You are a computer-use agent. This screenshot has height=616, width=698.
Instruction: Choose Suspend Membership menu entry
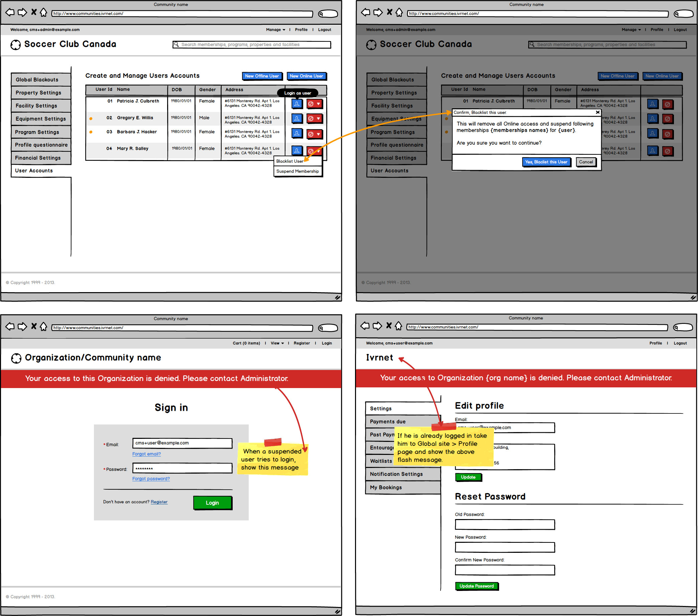297,171
